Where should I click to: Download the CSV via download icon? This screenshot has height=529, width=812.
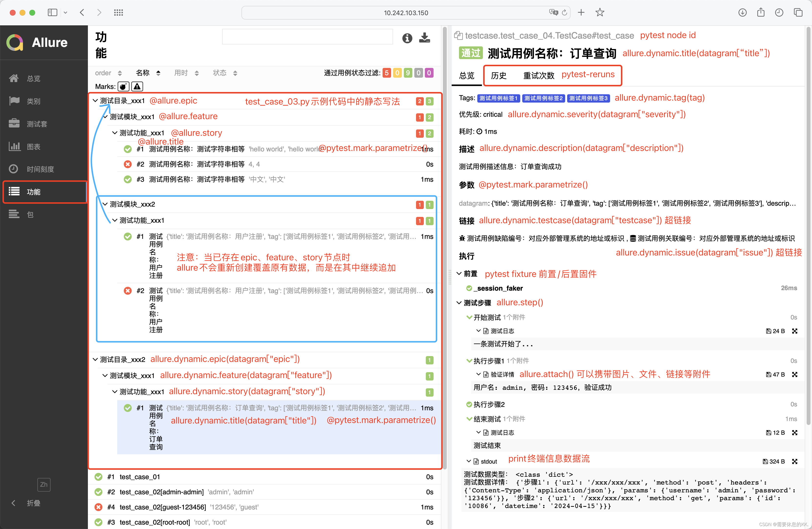point(424,38)
